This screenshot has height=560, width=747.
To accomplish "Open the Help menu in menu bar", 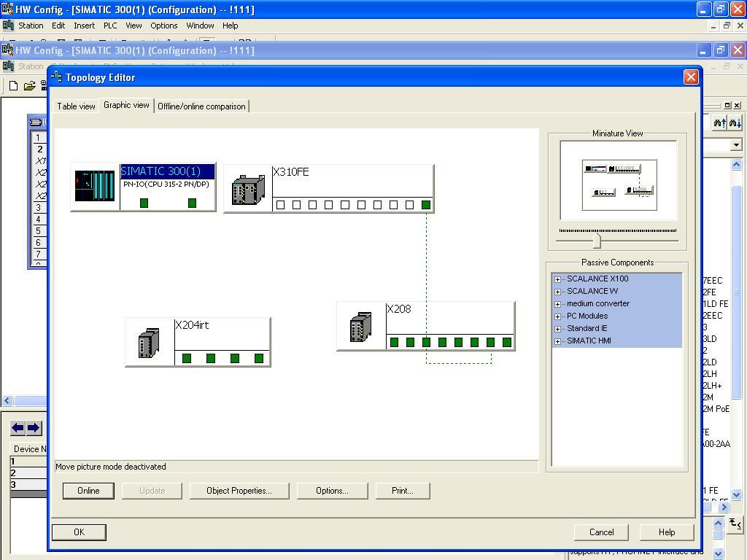I will tap(230, 26).
